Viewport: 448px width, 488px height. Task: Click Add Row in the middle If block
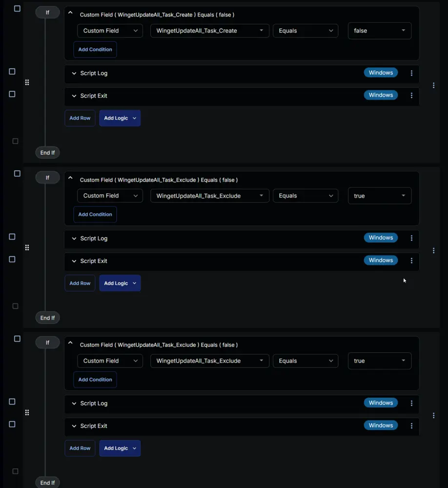(80, 283)
